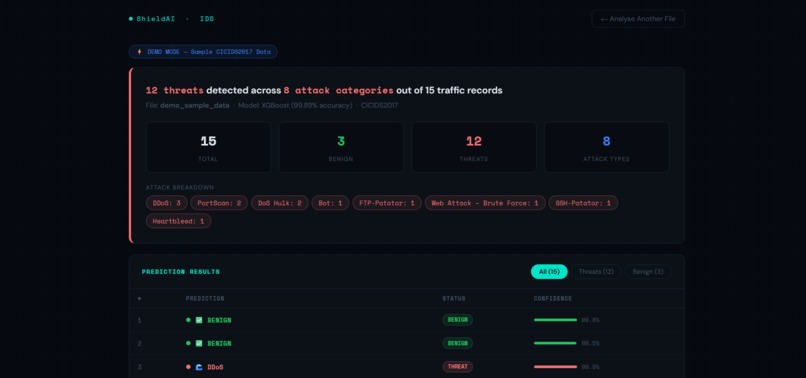Click the Total 15 stat card

[x=208, y=147]
